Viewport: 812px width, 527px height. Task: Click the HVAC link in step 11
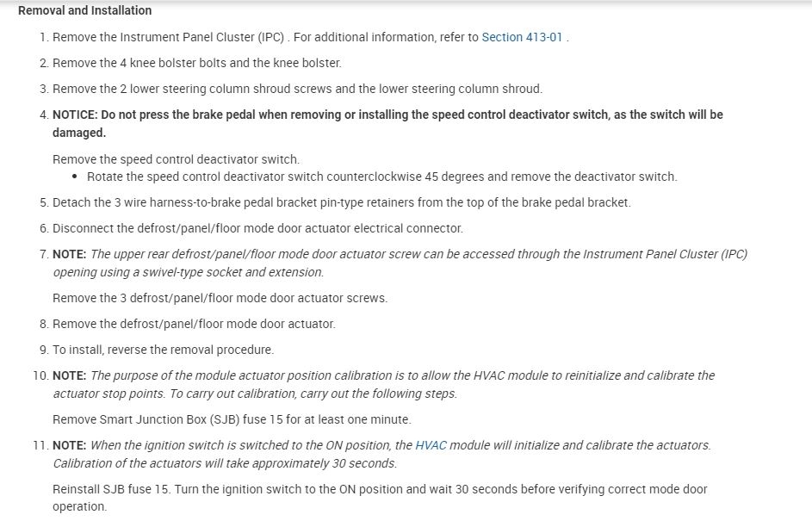point(431,445)
